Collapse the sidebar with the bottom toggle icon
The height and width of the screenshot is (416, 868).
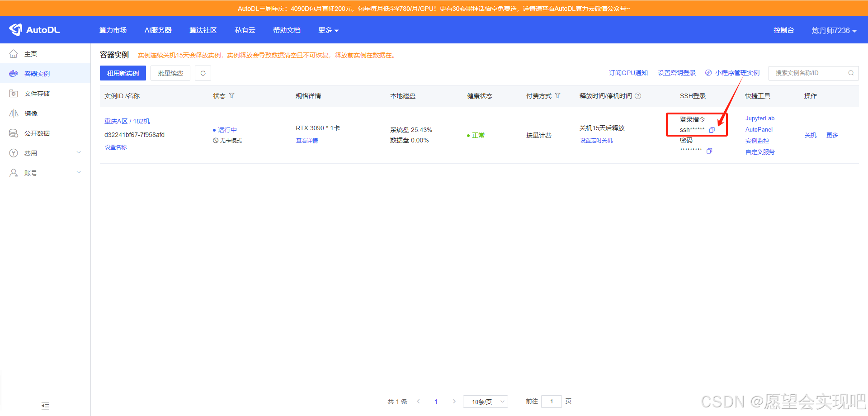coord(45,406)
